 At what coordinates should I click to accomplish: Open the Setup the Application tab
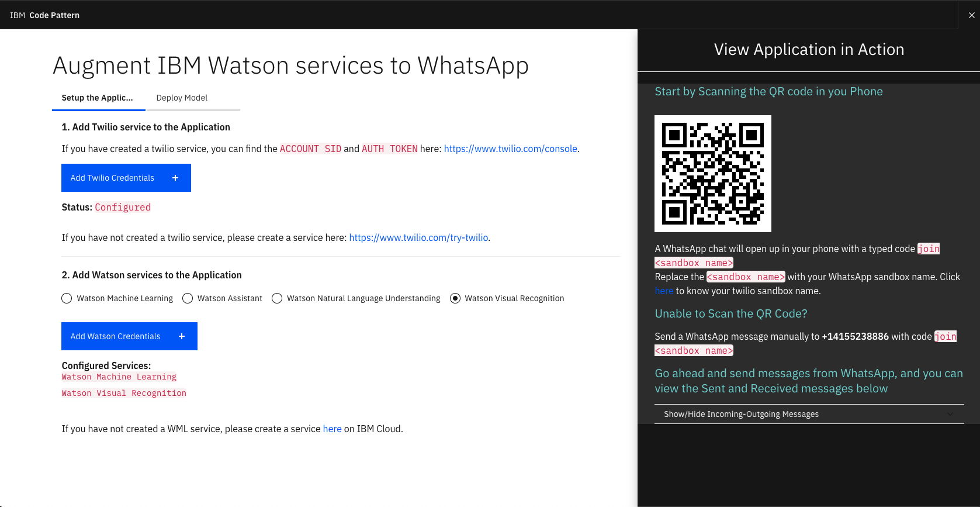tap(98, 98)
